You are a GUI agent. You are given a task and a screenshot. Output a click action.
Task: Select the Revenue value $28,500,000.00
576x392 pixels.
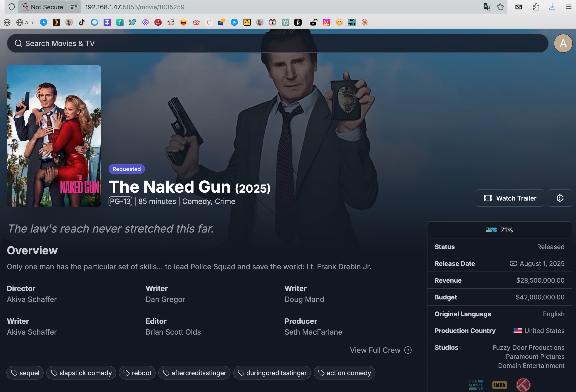pos(540,280)
